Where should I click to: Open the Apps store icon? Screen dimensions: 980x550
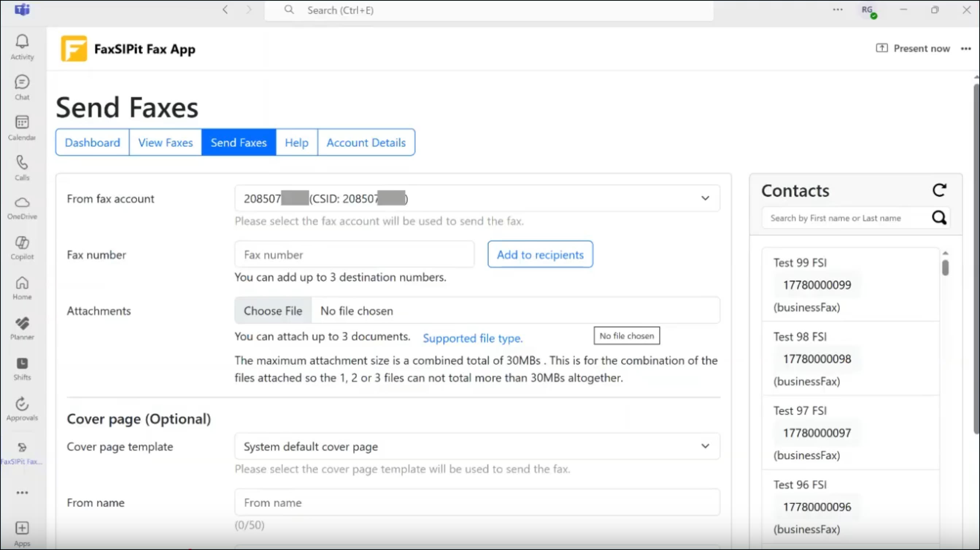point(22,529)
